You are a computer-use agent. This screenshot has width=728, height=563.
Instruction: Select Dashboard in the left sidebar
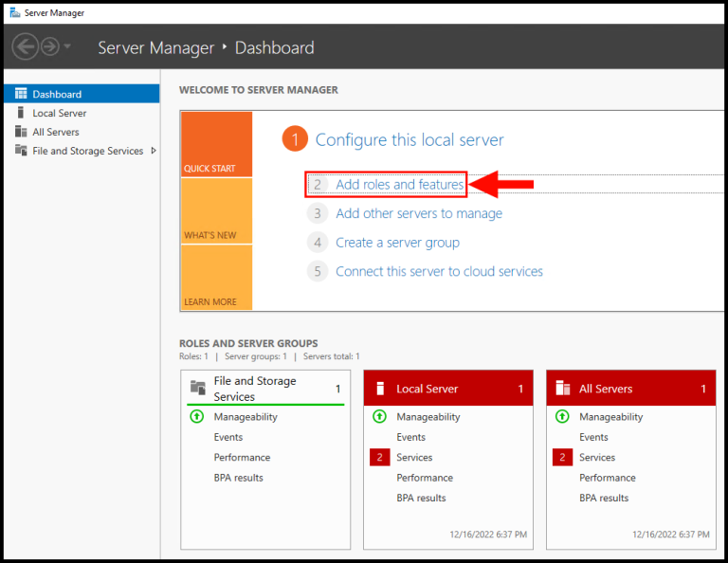click(x=57, y=94)
